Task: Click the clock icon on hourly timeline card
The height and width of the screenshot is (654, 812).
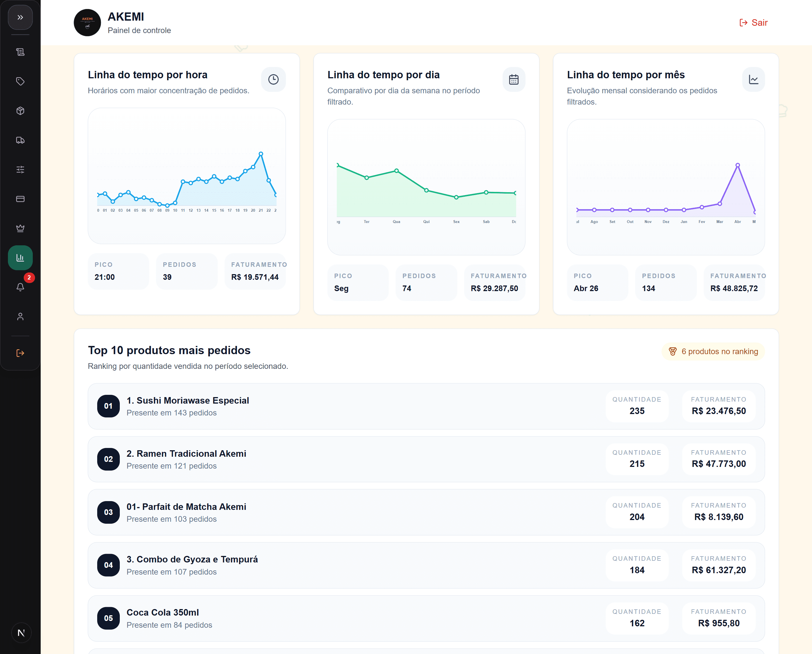Action: (x=273, y=79)
